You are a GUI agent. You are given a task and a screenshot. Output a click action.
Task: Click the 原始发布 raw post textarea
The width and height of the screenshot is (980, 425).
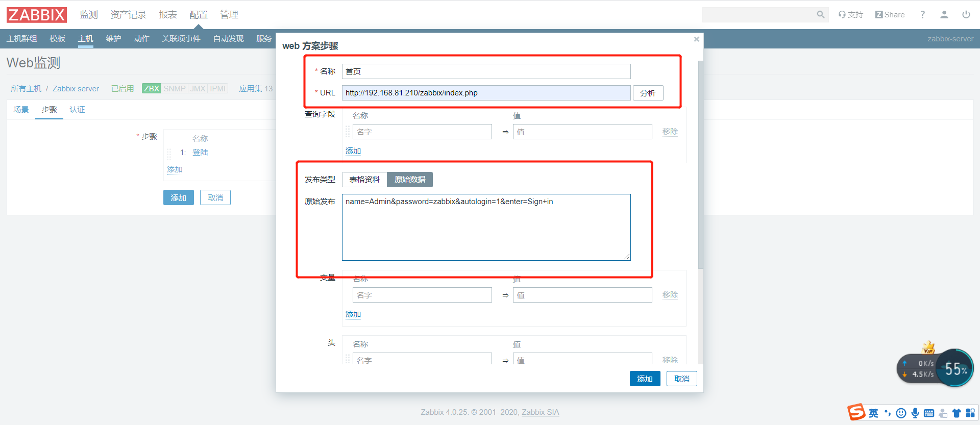click(486, 227)
